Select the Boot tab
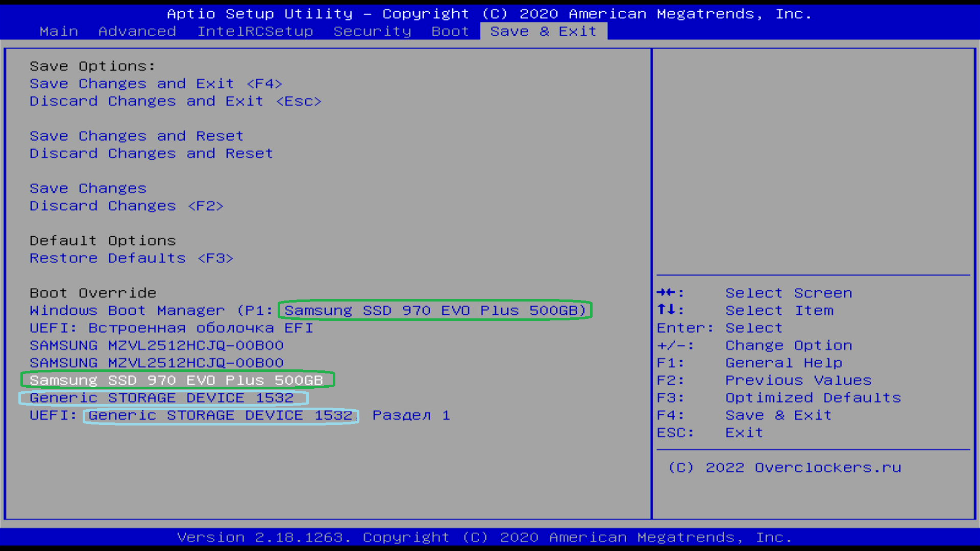The image size is (980, 551). coord(450,31)
